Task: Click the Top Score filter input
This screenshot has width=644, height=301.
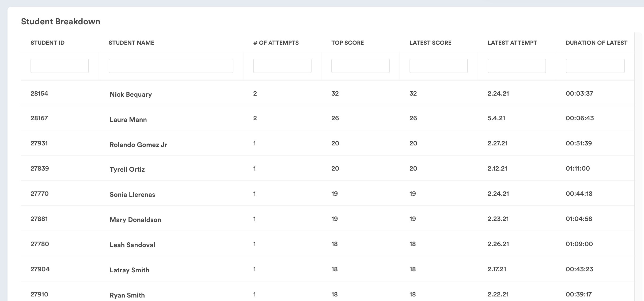Action: 360,66
